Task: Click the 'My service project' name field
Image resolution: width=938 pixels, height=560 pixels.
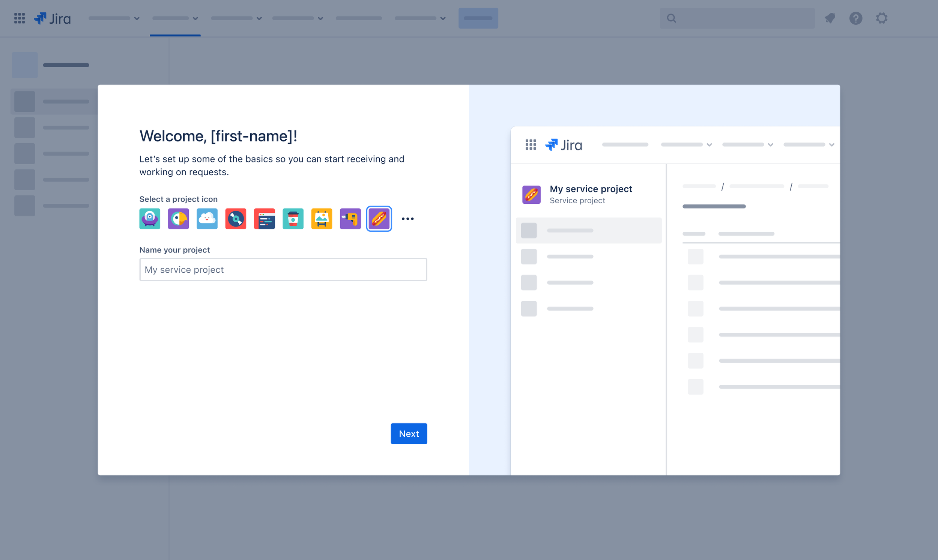Action: click(x=283, y=269)
